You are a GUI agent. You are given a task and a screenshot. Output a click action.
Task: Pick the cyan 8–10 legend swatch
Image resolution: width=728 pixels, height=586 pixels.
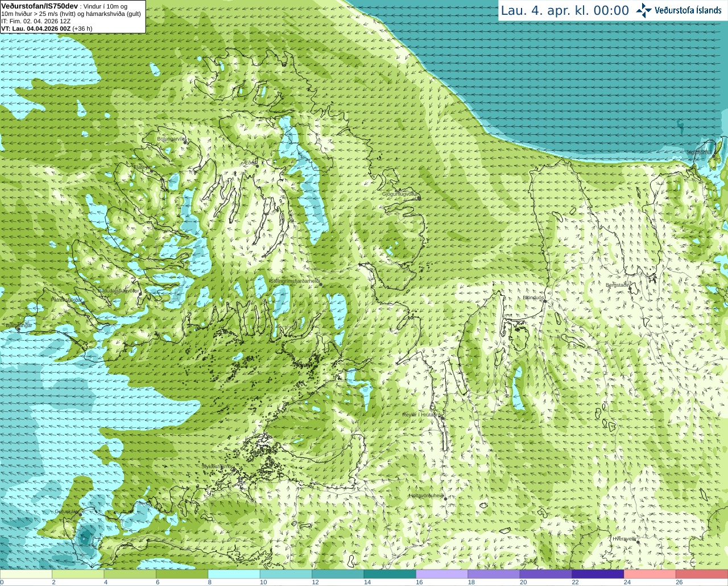coord(234,574)
